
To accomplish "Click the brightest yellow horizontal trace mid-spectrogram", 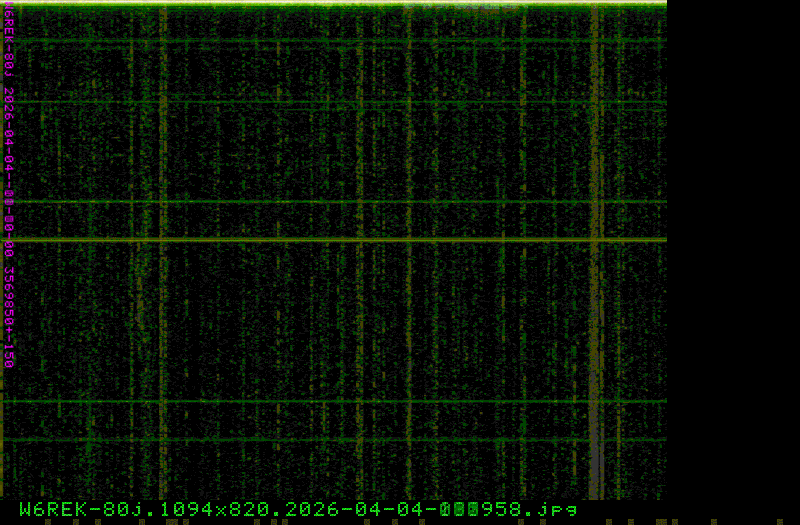I will (x=300, y=240).
